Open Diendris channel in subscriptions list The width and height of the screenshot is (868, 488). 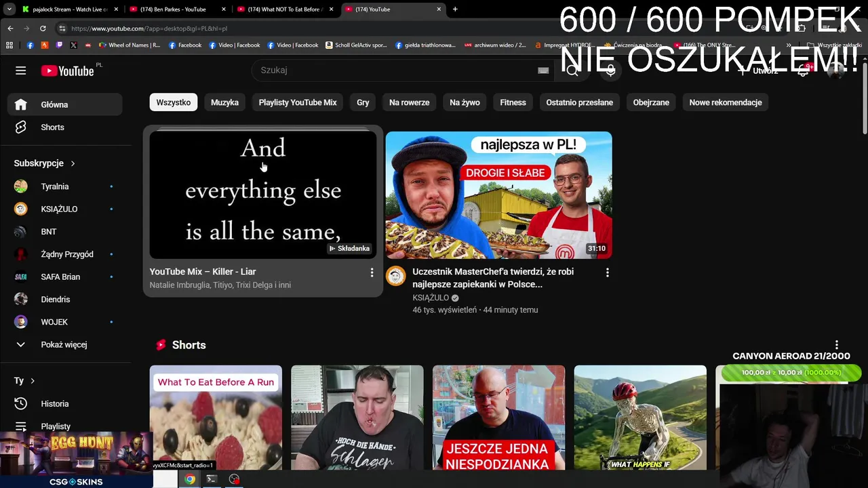click(x=65, y=300)
